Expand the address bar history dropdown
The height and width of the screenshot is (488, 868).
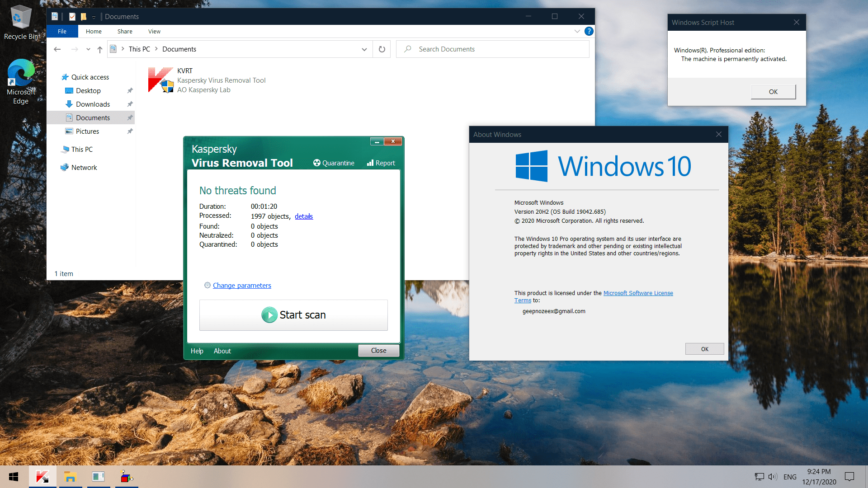[x=364, y=49]
